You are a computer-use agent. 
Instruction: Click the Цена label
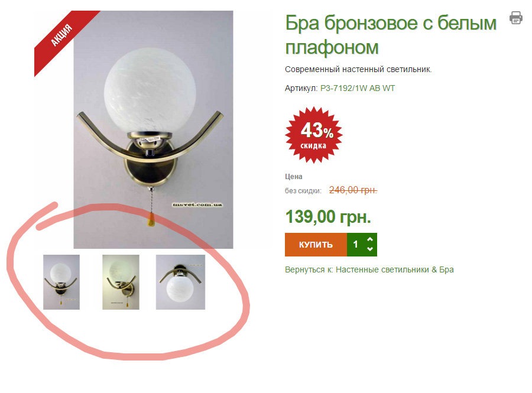point(293,177)
